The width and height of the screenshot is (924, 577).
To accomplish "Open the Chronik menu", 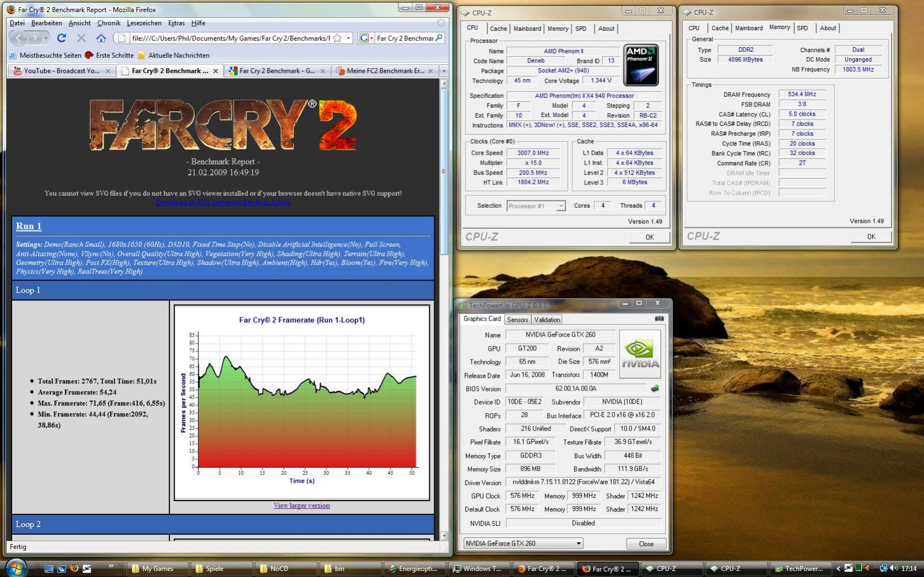I will click(108, 23).
